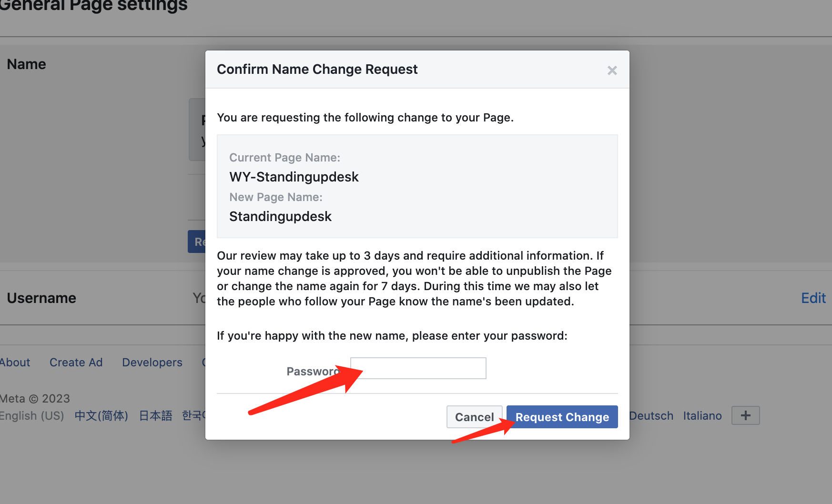Click the partially hidden Korean language link
The width and height of the screenshot is (832, 504).
pos(193,416)
